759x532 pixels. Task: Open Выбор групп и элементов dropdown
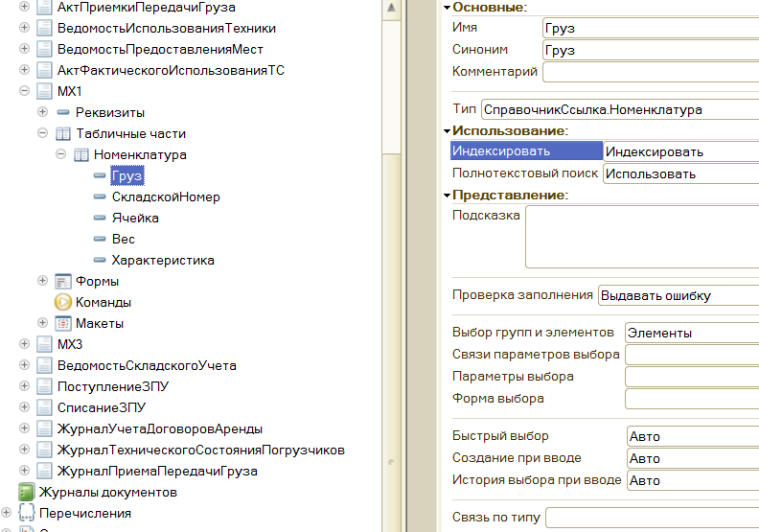(692, 333)
